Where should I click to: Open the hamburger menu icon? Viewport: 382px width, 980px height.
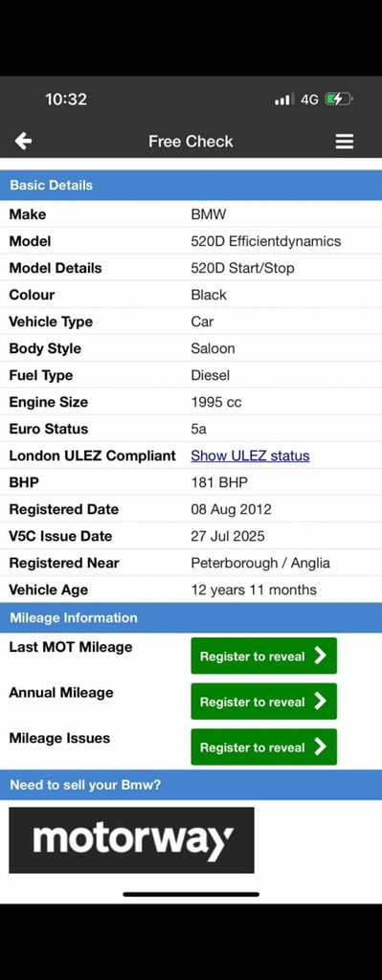tap(345, 142)
